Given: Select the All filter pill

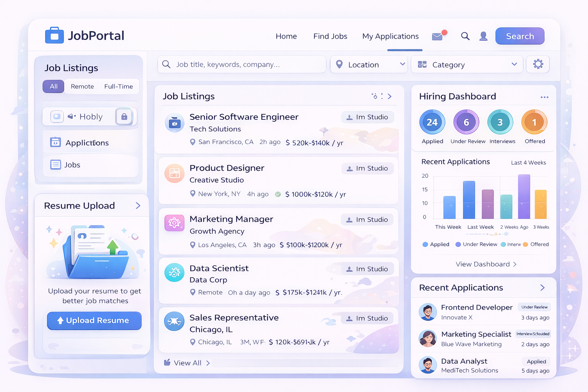Looking at the screenshot, I should pyautogui.click(x=54, y=87).
